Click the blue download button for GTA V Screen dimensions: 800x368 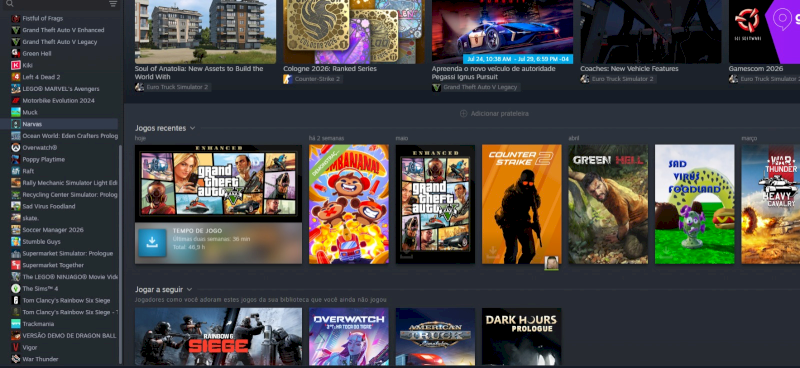pos(152,242)
